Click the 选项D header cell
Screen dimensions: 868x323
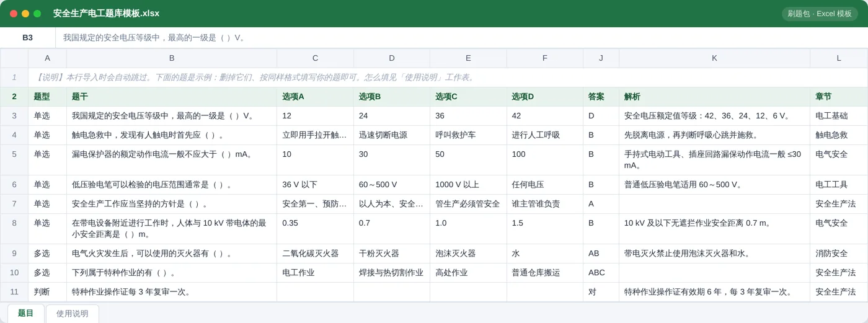[545, 97]
